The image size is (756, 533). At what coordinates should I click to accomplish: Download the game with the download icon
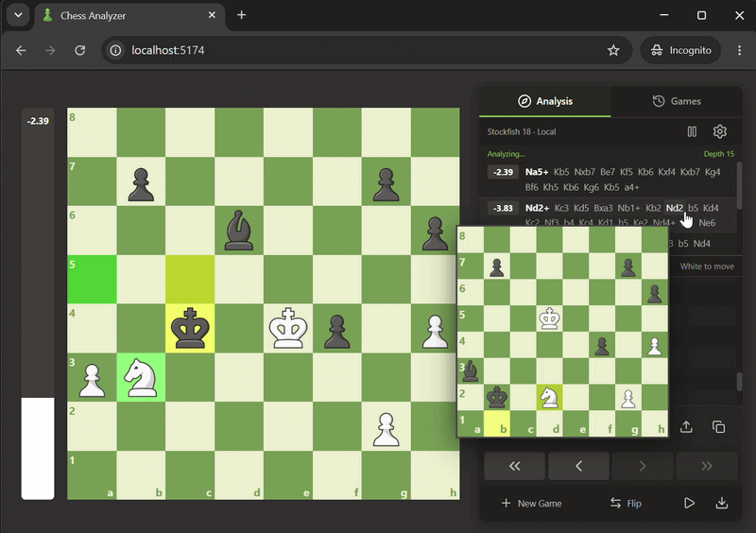(722, 503)
